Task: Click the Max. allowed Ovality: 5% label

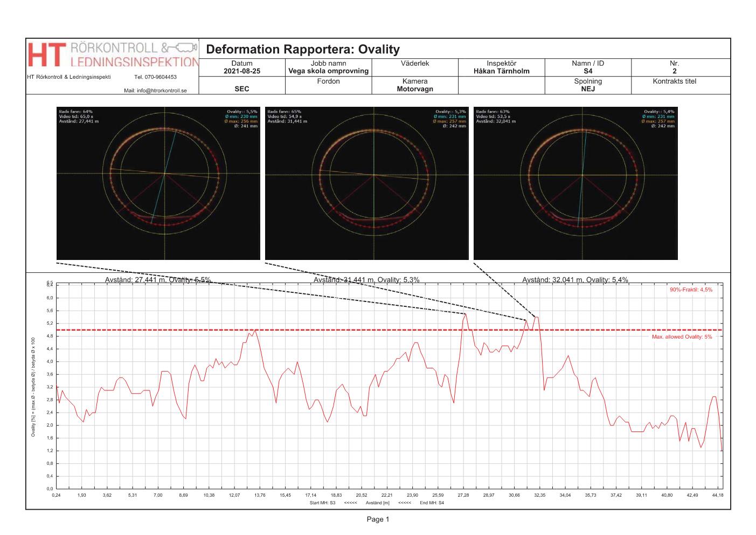Action: click(x=682, y=337)
